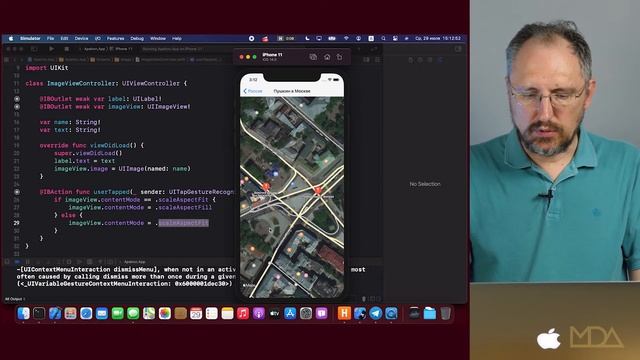This screenshot has height=360, width=640.
Task: Open the Device menu
Action: [x=81, y=38]
